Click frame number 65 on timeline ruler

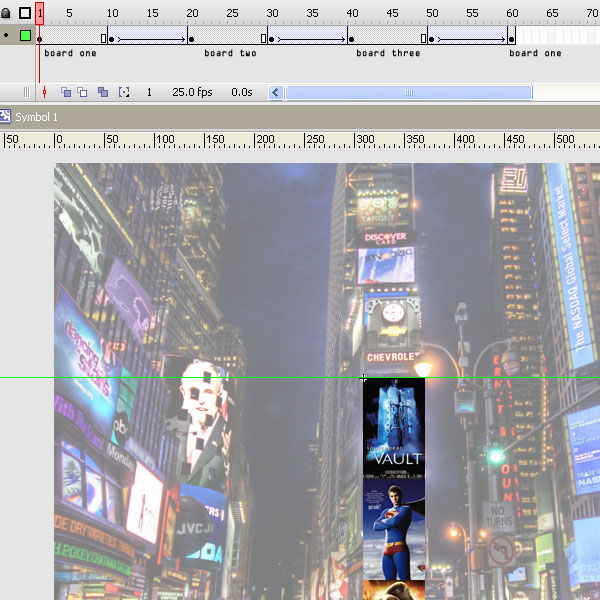click(552, 13)
